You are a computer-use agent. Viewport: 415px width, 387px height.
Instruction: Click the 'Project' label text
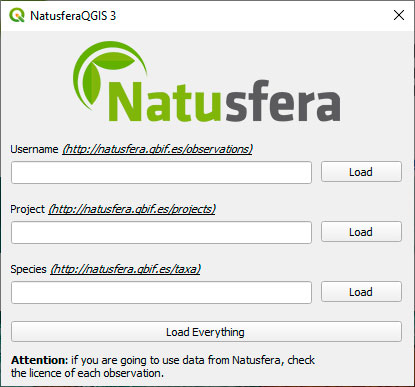point(27,209)
